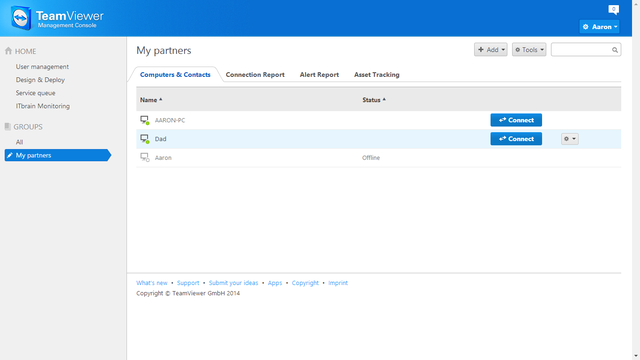Open the Tools dropdown menu
This screenshot has width=640, height=360.
529,50
